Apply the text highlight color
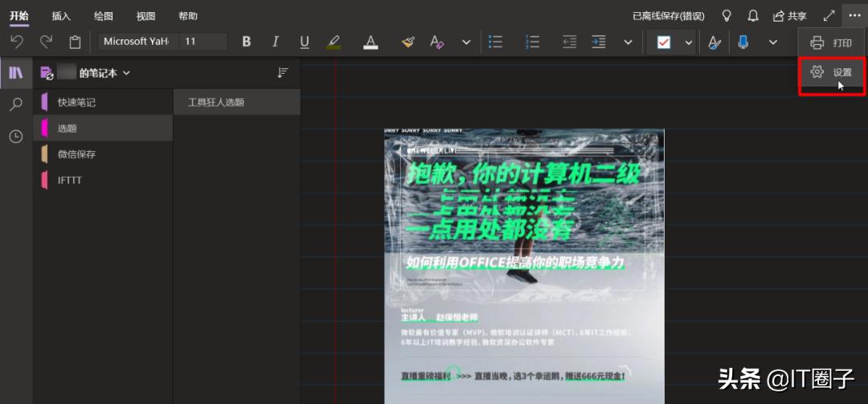This screenshot has width=868, height=404. coord(334,42)
